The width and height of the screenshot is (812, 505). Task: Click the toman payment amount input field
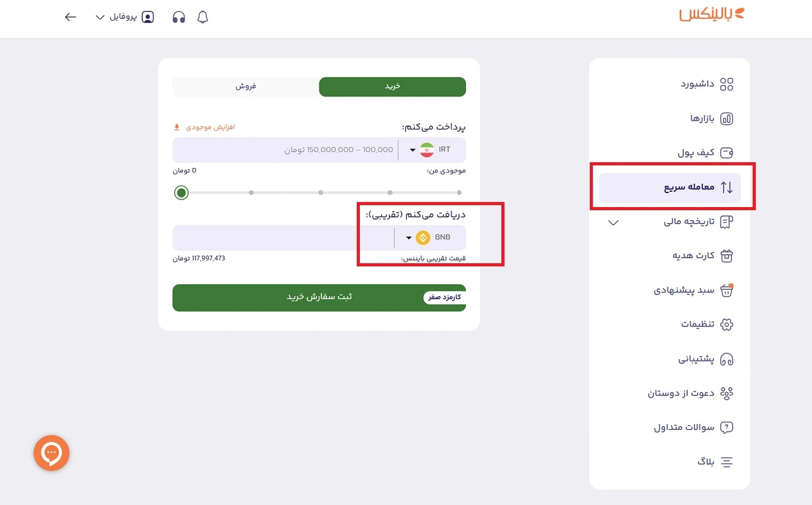point(284,150)
